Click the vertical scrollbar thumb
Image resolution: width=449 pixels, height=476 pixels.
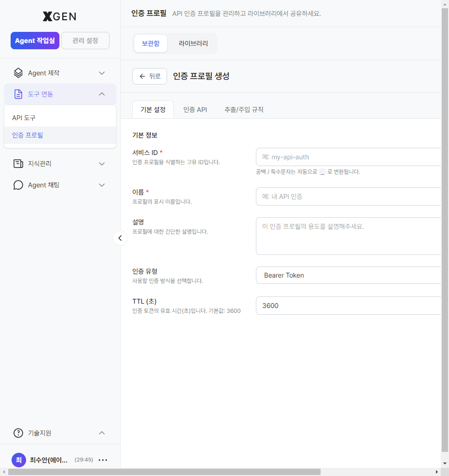tap(445, 230)
